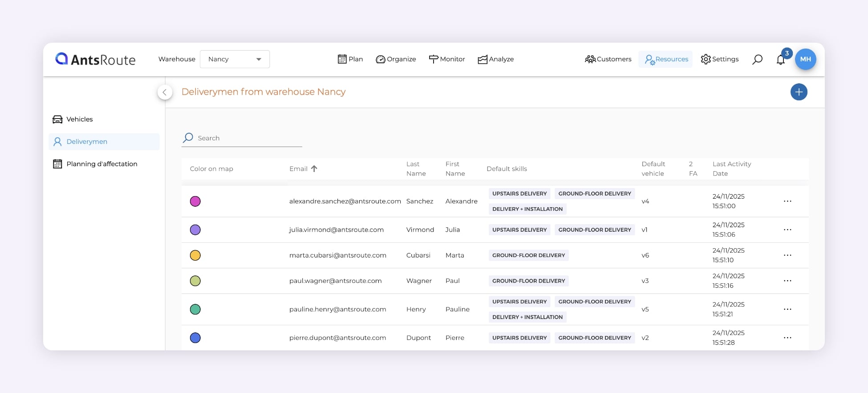Screen dimensions: 868x393
Task: Open Planning d'affectation in sidebar
Action: pyautogui.click(x=101, y=164)
